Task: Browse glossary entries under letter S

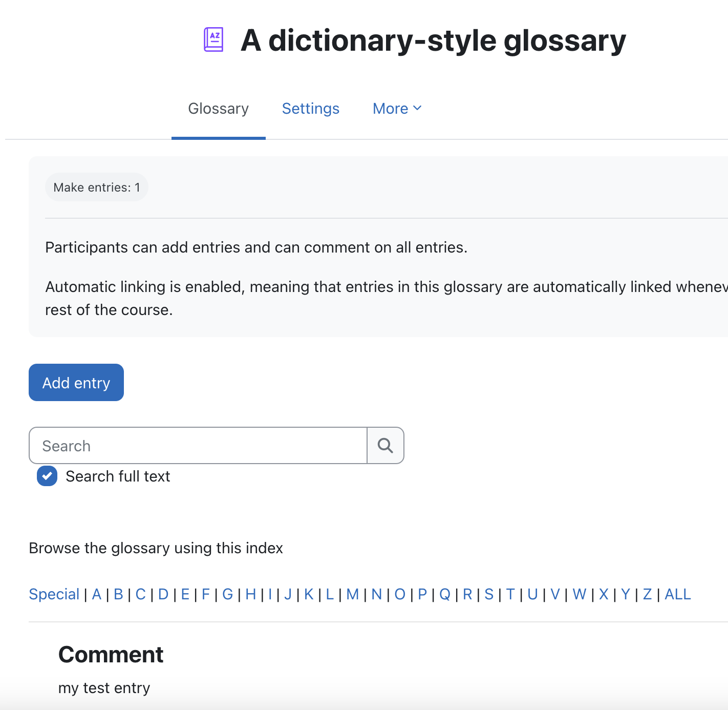Action: click(489, 594)
